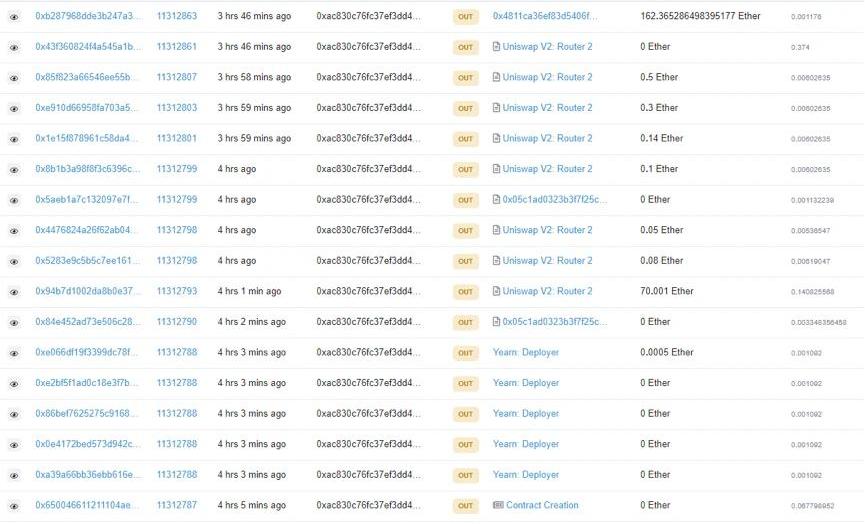Follow the Contract Creation link
Viewport: 865px width, 524px height.
(542, 506)
